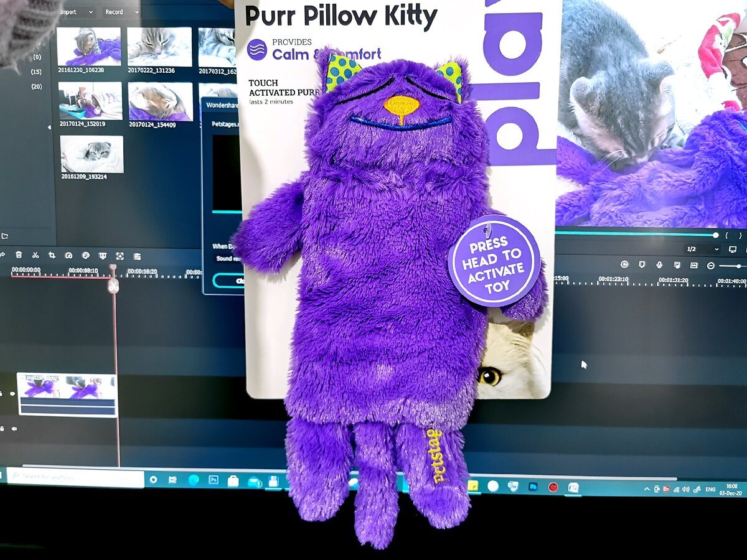Click the preview playback progress slider handle
The width and height of the screenshot is (747, 560).
coord(715,235)
